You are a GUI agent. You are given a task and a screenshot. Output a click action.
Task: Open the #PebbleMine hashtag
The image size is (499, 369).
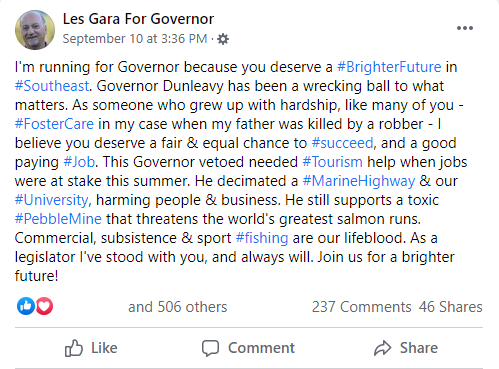click(x=58, y=219)
